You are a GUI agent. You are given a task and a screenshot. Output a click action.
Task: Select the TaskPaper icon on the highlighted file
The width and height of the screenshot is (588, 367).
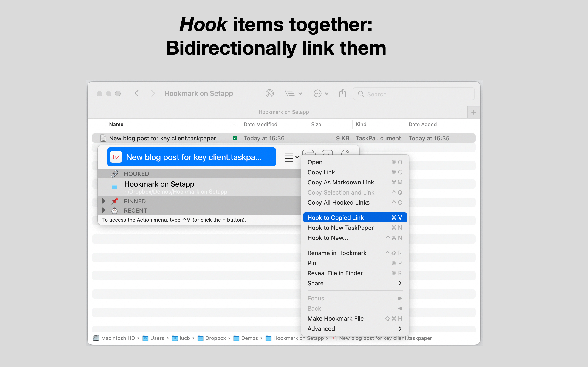[x=116, y=157]
